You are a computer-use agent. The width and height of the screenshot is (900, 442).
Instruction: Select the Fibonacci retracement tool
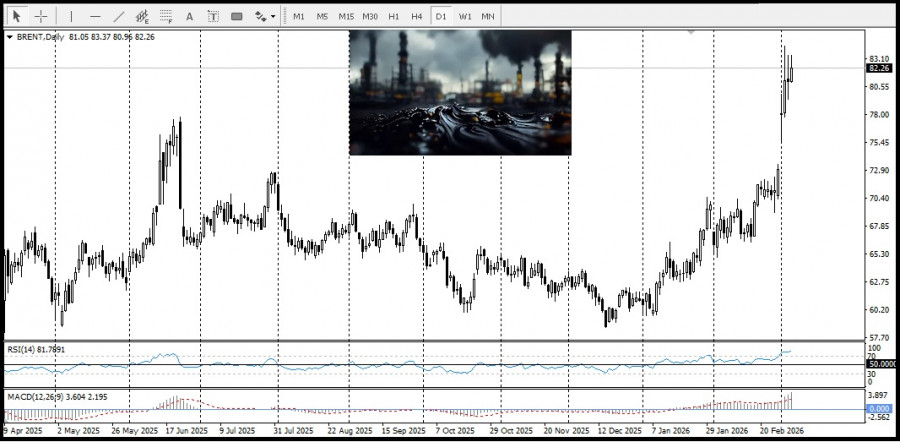coord(166,16)
